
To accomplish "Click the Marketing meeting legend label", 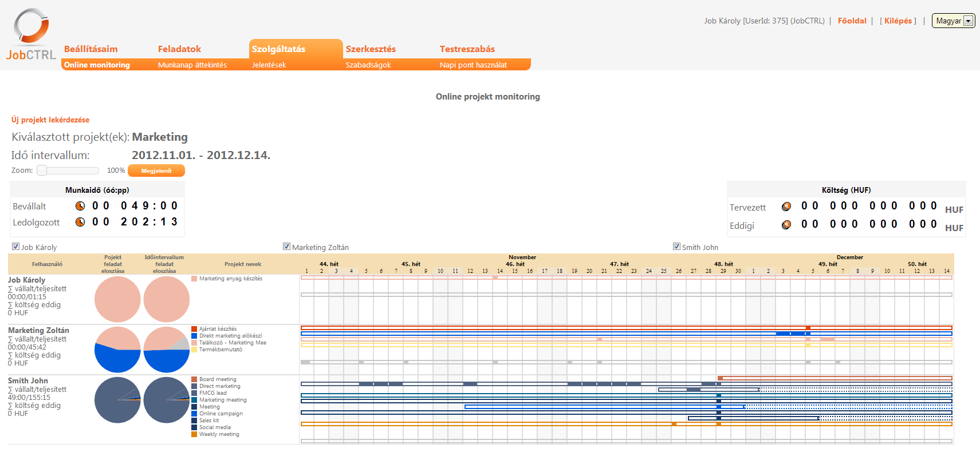I will coord(223,400).
